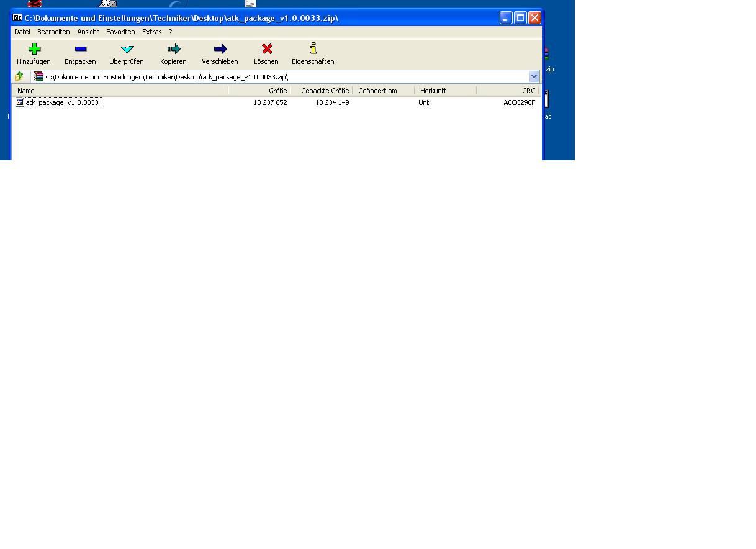Delete using the red X Löschen icon
The width and height of the screenshot is (756, 549).
pos(266,49)
